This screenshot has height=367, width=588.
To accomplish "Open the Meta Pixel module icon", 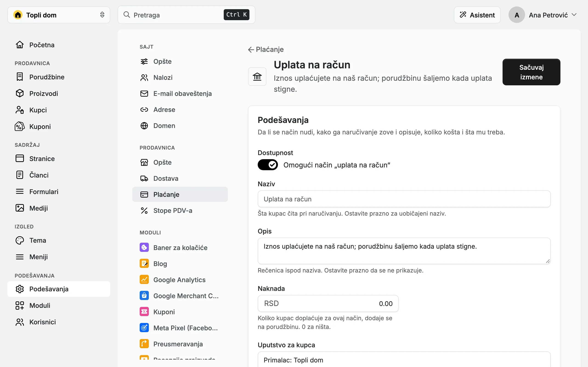I will (144, 328).
